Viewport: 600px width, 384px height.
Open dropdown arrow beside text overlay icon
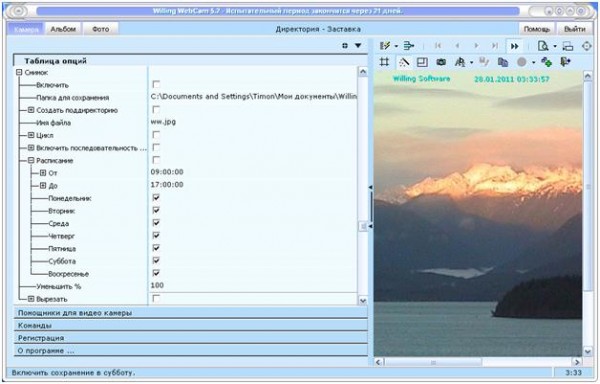471,62
